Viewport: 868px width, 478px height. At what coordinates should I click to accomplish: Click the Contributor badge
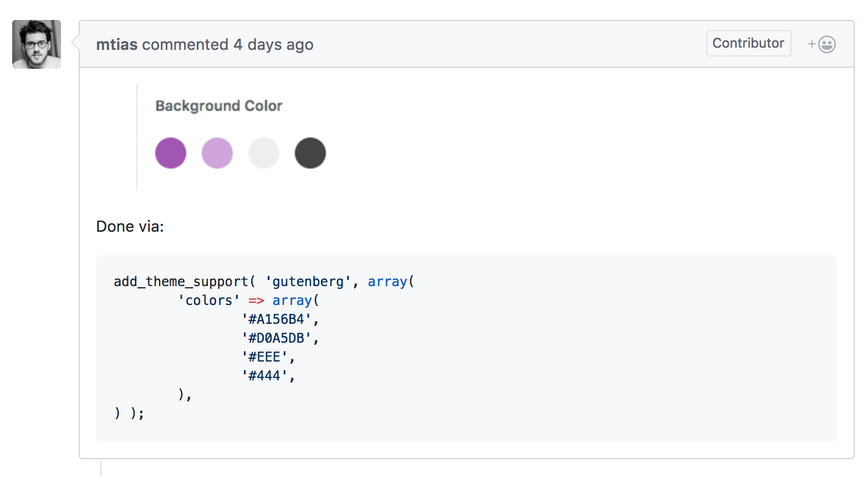pos(748,43)
